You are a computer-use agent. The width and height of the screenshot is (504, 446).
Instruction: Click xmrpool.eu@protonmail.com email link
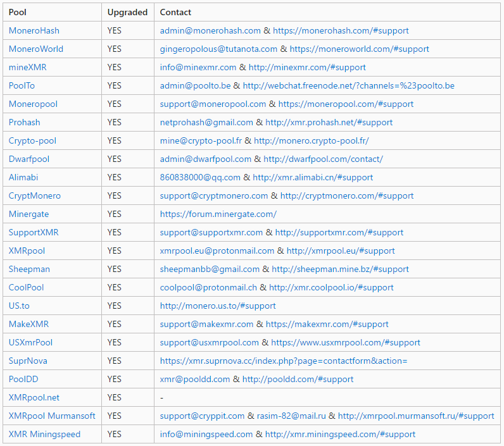point(217,251)
